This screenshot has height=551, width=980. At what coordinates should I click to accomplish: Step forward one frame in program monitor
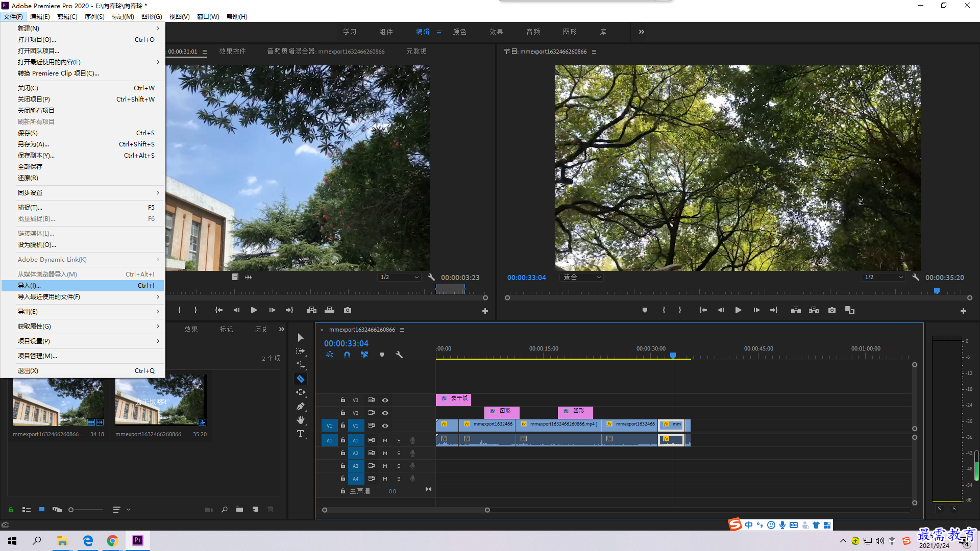[756, 310]
